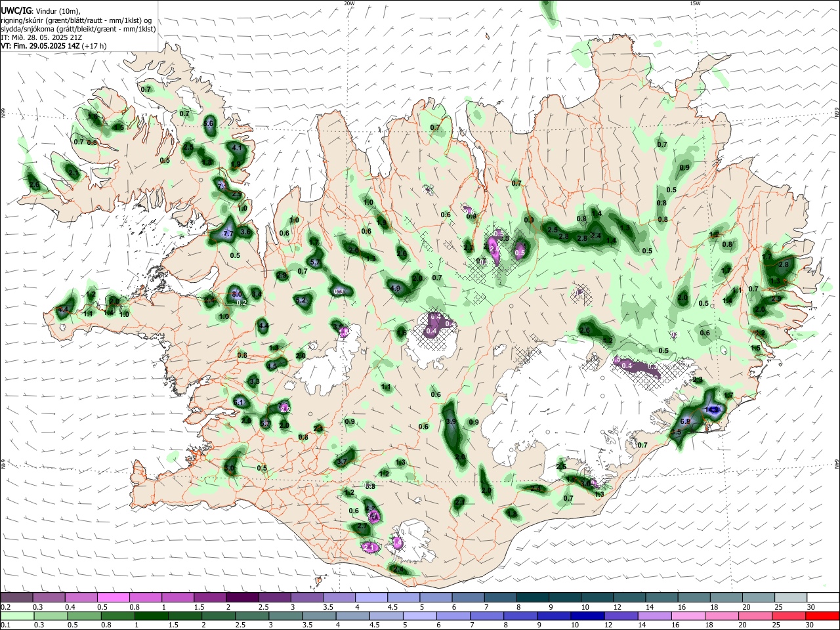Viewport: 840px width, 630px height.
Task: Select the 3.0 precipitation value in the southwest
Action: point(230,469)
